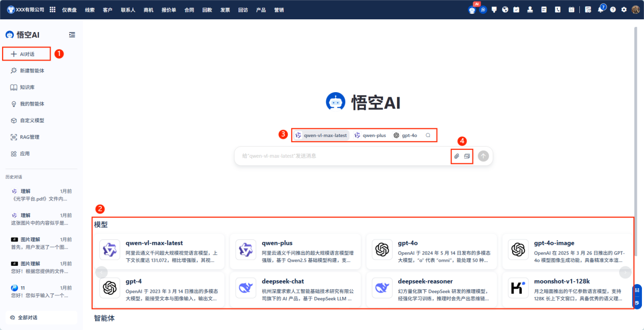Select the qwen-plus model chip
Image resolution: width=644 pixels, height=330 pixels.
pyautogui.click(x=370, y=135)
